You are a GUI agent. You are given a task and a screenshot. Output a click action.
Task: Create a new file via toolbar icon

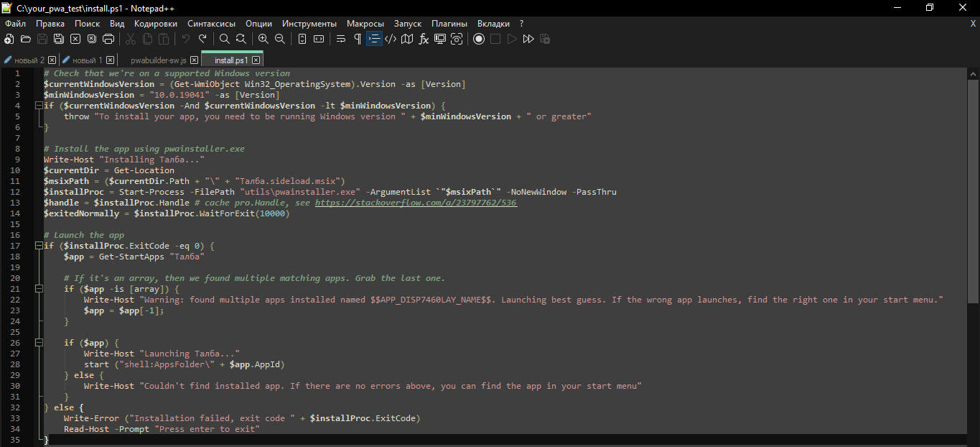[9, 39]
